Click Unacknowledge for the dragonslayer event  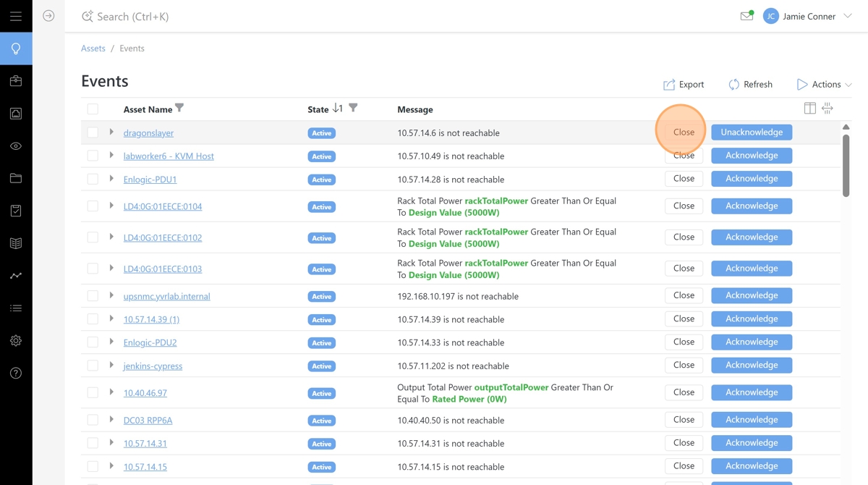coord(752,132)
